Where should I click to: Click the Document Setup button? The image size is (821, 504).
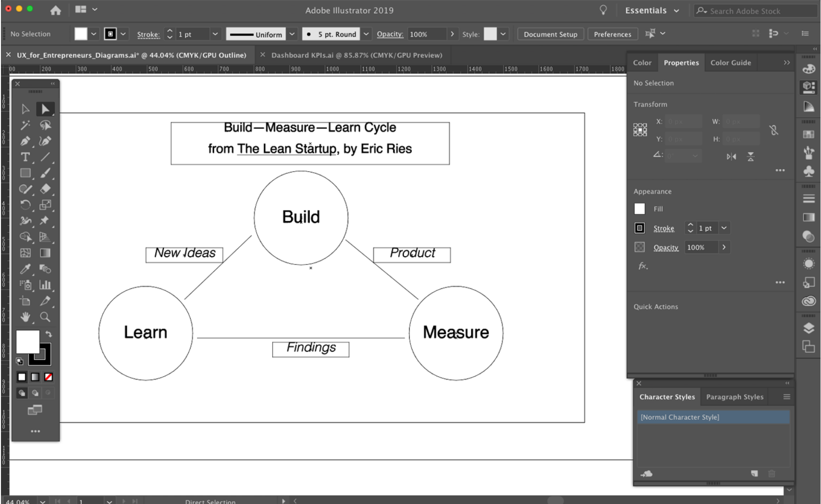(550, 34)
